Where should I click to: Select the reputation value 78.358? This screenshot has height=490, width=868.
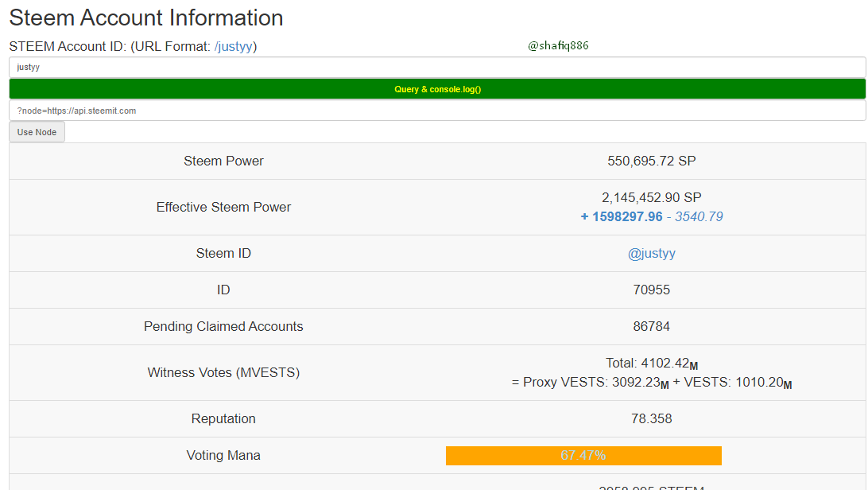[652, 418]
